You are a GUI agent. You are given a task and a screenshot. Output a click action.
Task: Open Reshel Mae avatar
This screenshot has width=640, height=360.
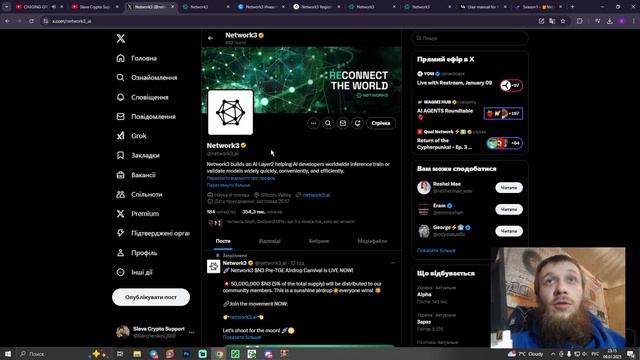pos(424,188)
